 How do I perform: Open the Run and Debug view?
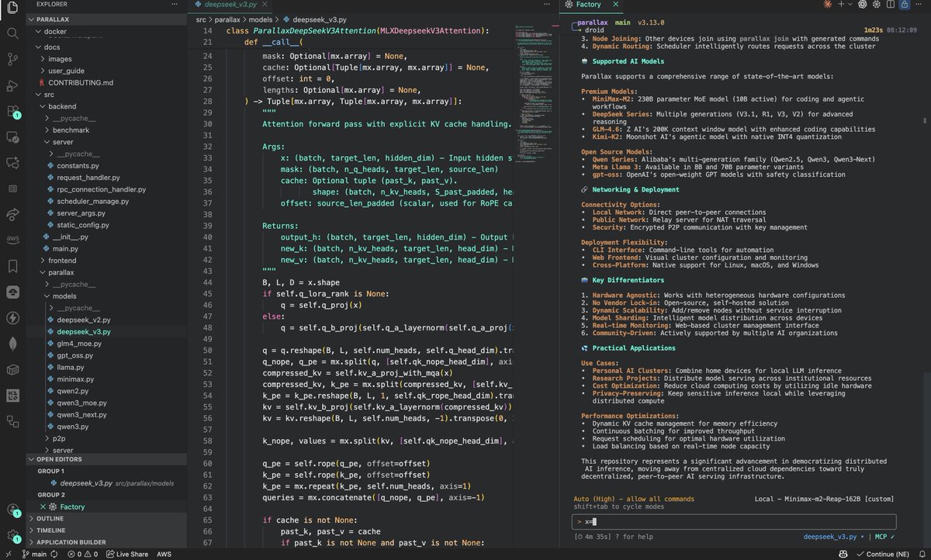(x=12, y=85)
